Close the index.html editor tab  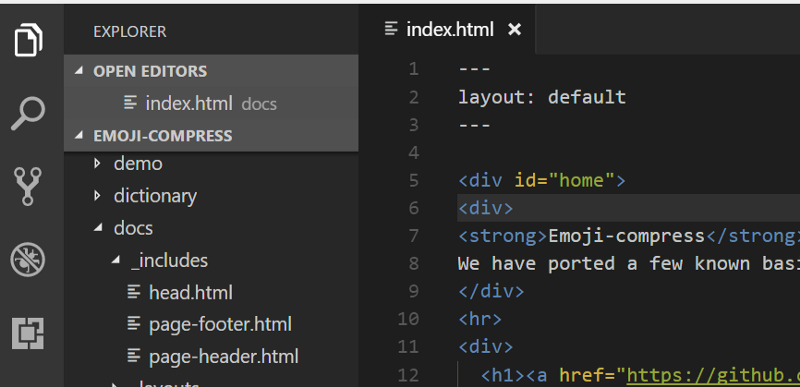(515, 30)
